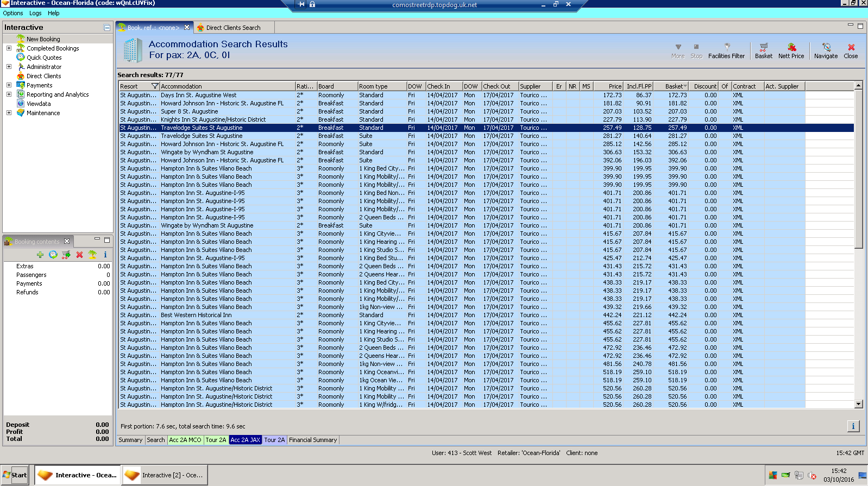The height and width of the screenshot is (486, 868).
Task: Click the system tray clock
Action: pos(839,475)
